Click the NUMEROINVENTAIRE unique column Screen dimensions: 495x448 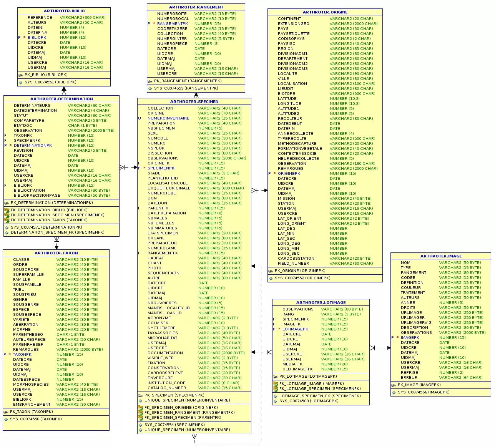[x=168, y=118]
